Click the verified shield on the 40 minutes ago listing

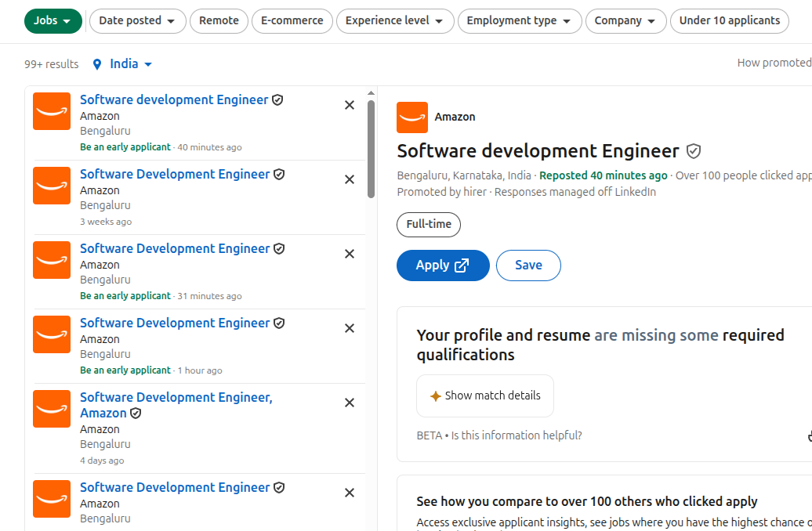point(277,100)
